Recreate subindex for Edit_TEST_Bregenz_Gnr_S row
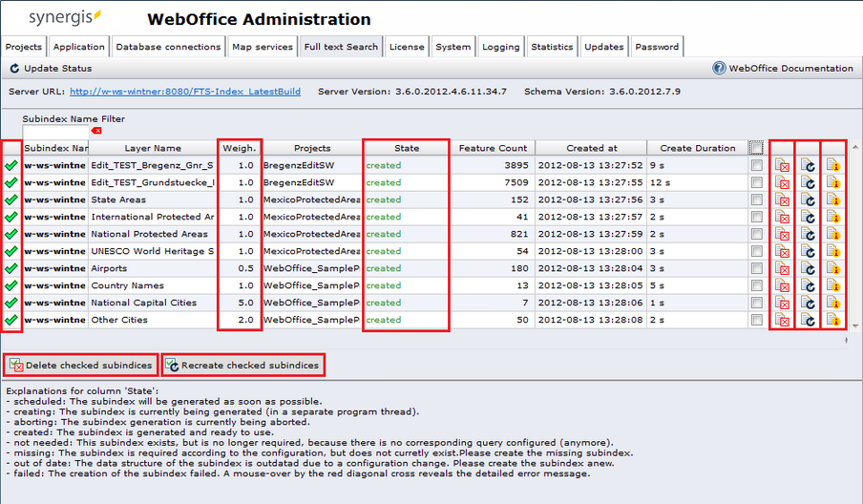The image size is (863, 504). tap(808, 166)
